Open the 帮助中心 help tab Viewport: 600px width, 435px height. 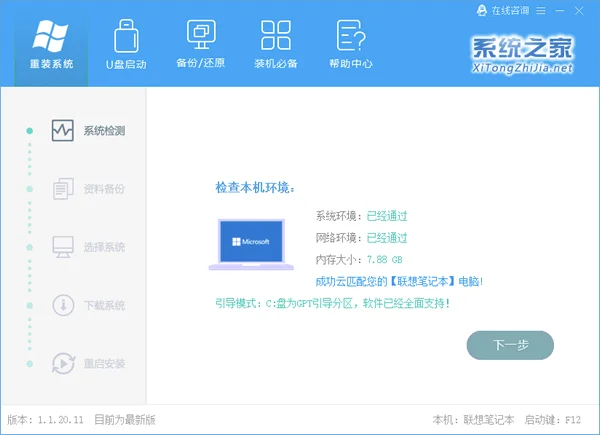[351, 45]
